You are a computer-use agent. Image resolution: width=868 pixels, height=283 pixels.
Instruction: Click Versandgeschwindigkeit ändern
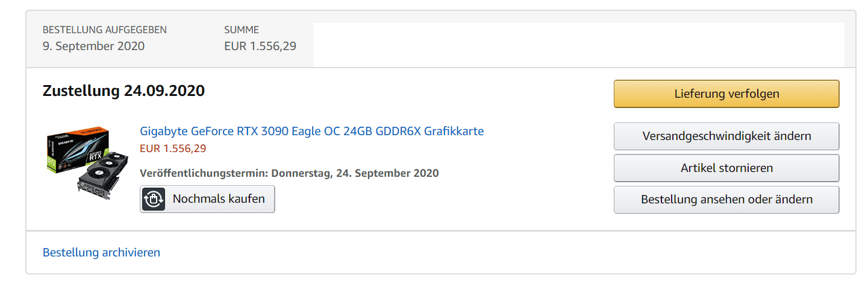click(726, 136)
